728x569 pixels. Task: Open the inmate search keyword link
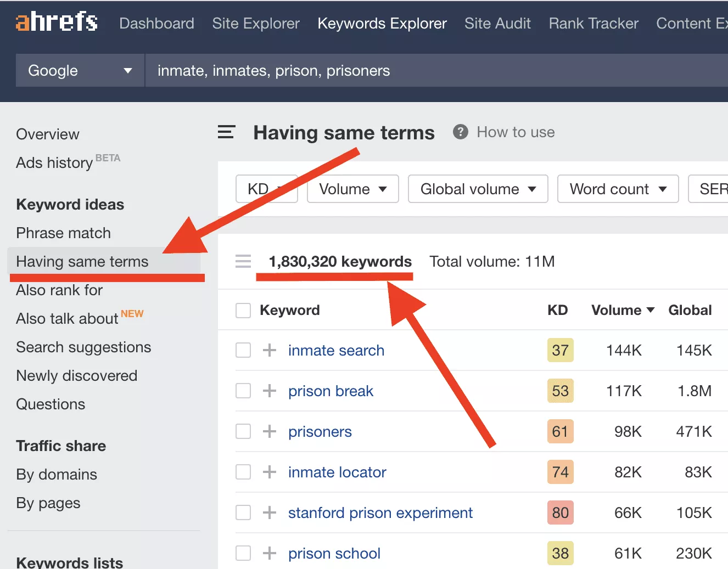[x=336, y=350]
